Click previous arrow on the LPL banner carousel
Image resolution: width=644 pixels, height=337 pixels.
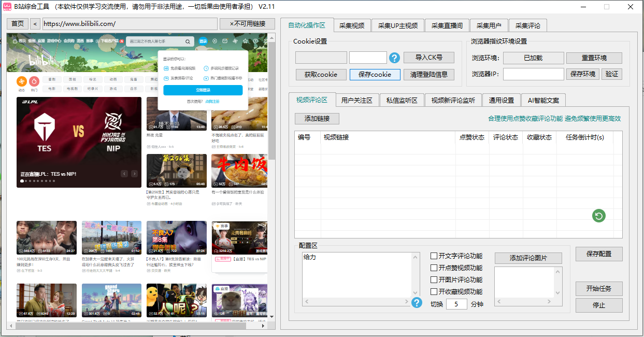coord(124,174)
